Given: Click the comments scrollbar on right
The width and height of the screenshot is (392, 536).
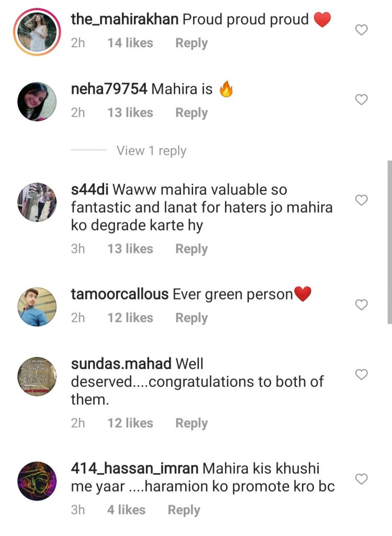Looking at the screenshot, I should click(389, 242).
